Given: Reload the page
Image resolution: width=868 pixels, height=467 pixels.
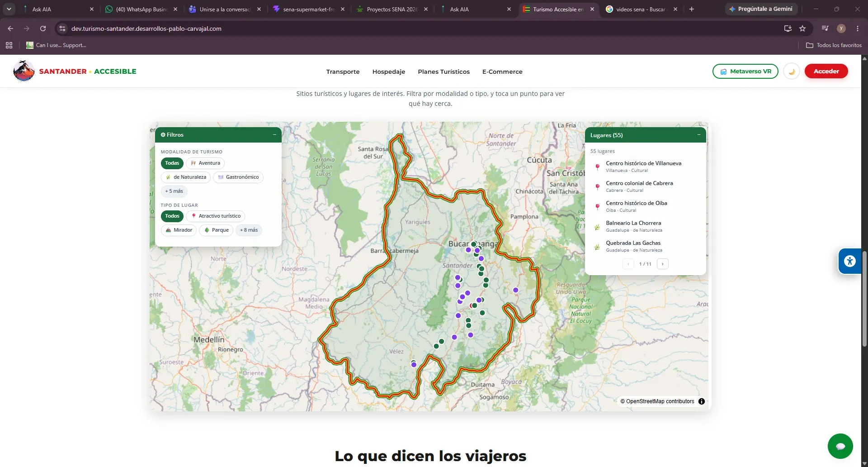Looking at the screenshot, I should coord(43,29).
